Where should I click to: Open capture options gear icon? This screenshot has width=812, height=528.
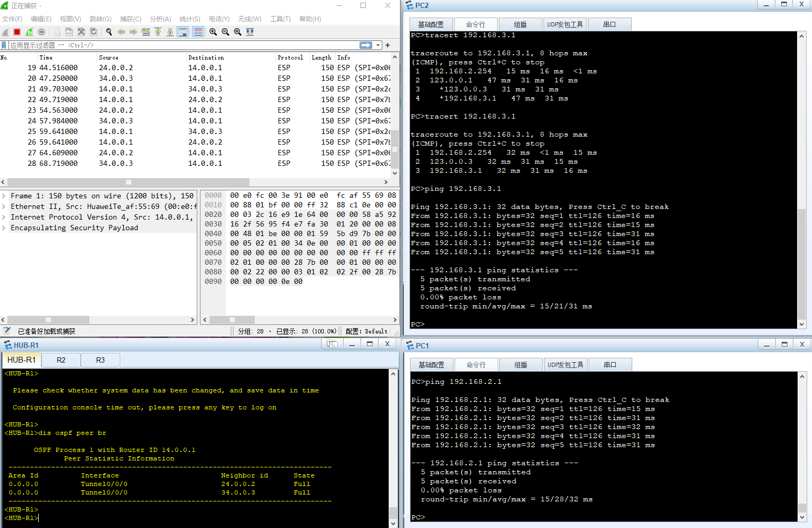pyautogui.click(x=41, y=32)
